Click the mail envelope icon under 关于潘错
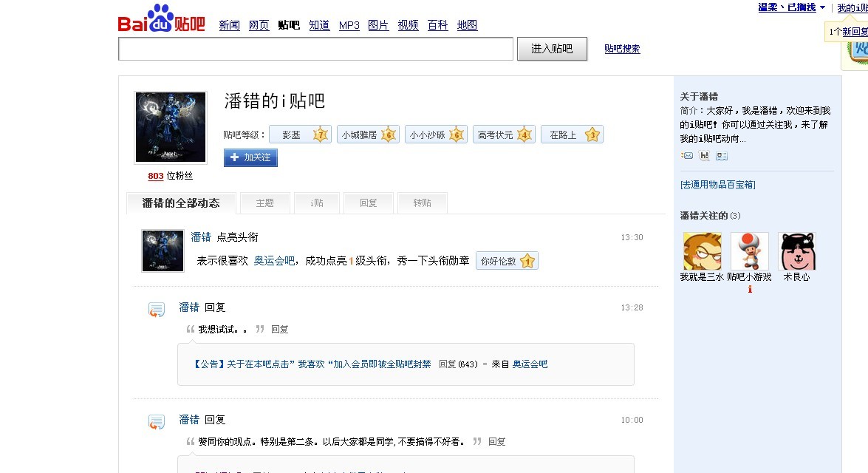This screenshot has height=473, width=868. (687, 156)
